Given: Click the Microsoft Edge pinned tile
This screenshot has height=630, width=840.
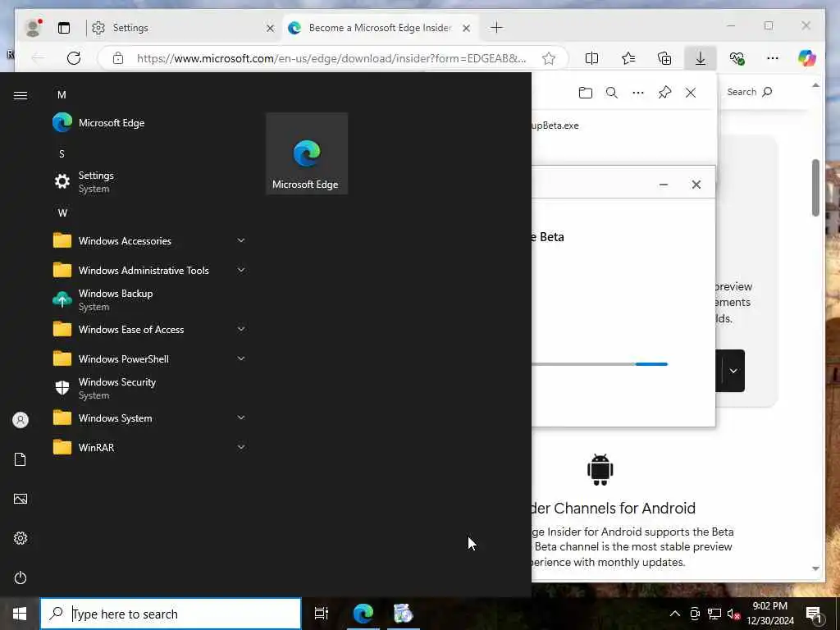Looking at the screenshot, I should (307, 153).
